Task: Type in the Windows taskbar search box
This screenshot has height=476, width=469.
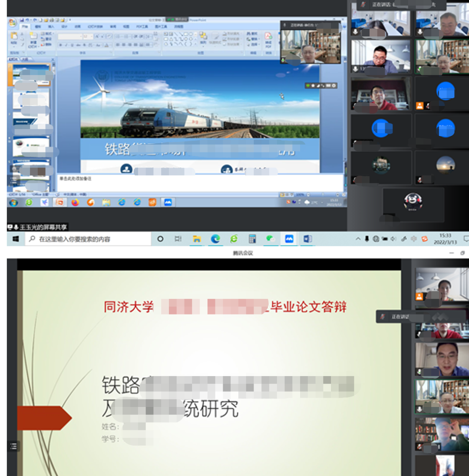Action: (87, 239)
